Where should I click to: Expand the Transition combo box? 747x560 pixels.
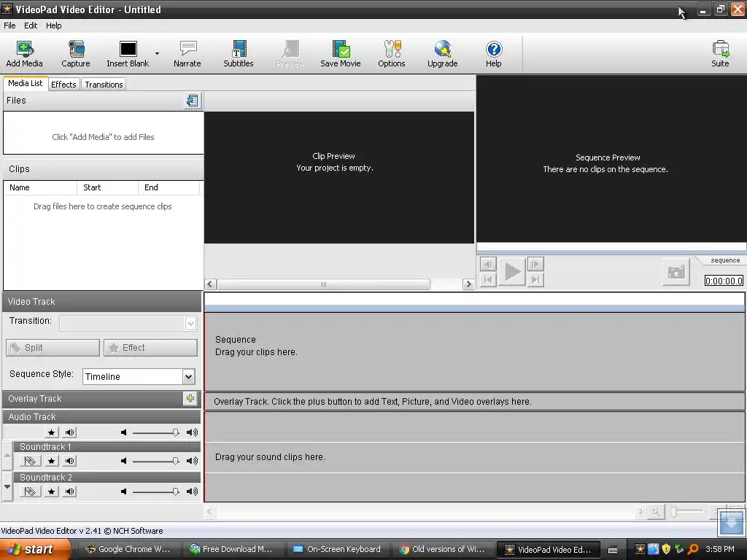click(190, 323)
